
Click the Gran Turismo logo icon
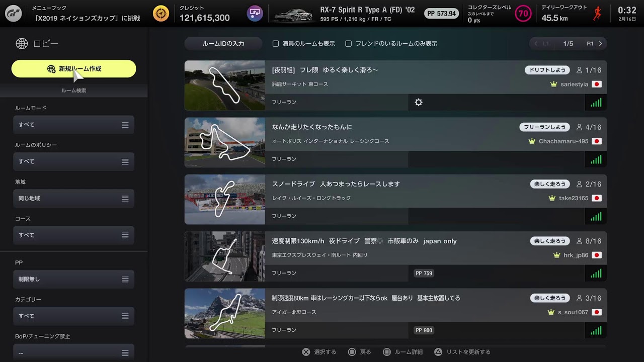13,13
